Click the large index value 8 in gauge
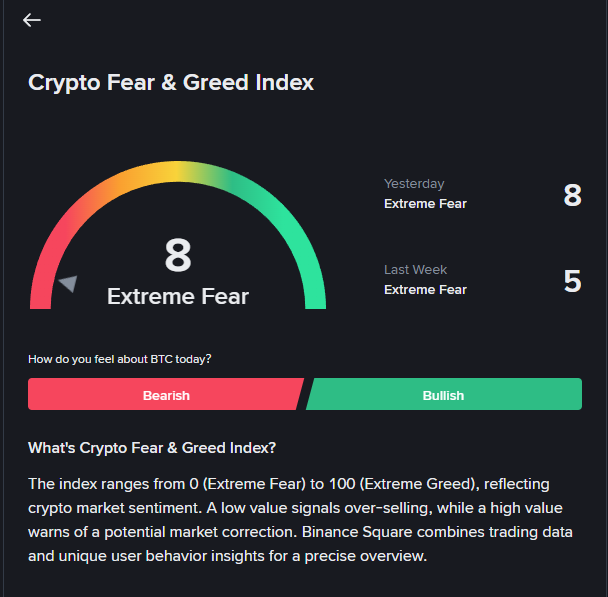The height and width of the screenshot is (597, 608). 178,256
